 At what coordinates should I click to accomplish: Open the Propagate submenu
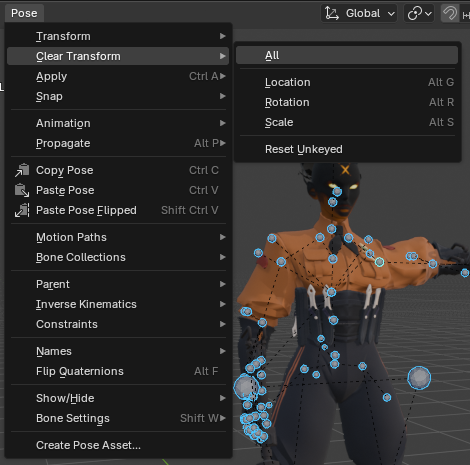click(x=118, y=143)
